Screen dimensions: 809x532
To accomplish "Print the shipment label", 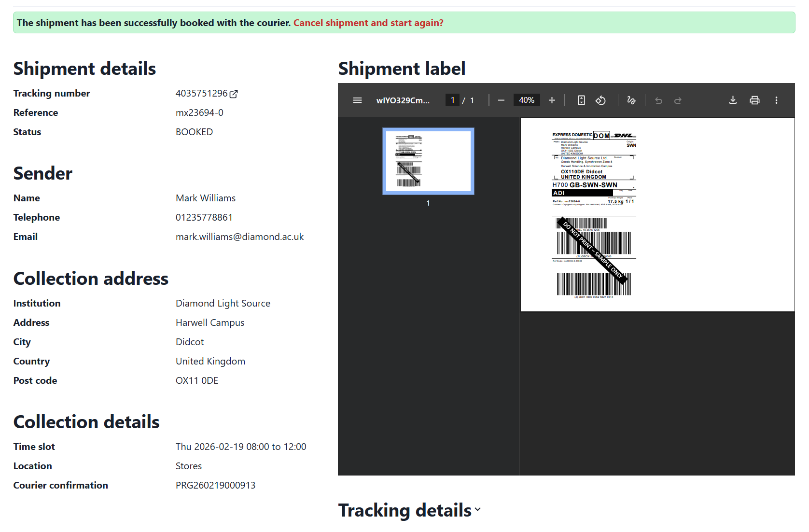I will [x=754, y=100].
